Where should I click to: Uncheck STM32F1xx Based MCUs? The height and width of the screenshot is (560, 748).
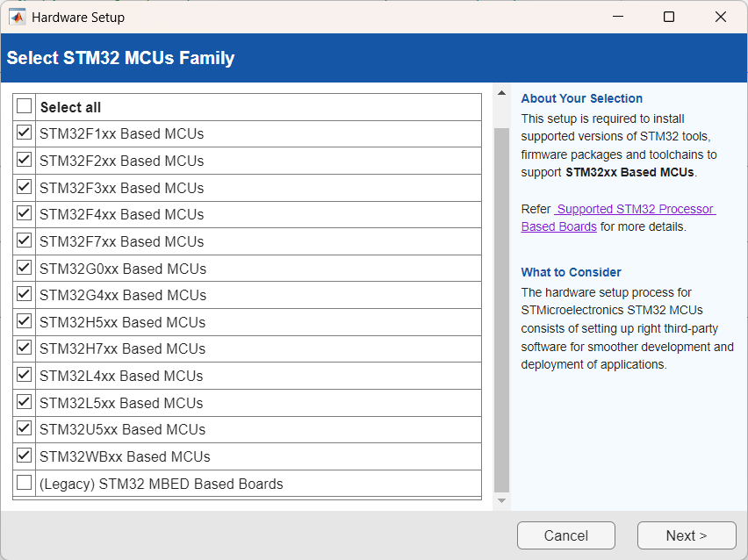(x=24, y=133)
